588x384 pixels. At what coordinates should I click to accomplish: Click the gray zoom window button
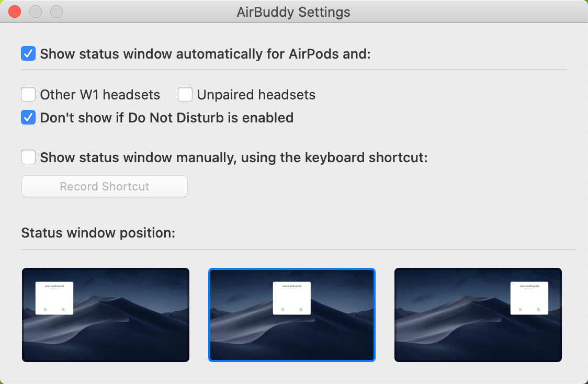coord(56,12)
